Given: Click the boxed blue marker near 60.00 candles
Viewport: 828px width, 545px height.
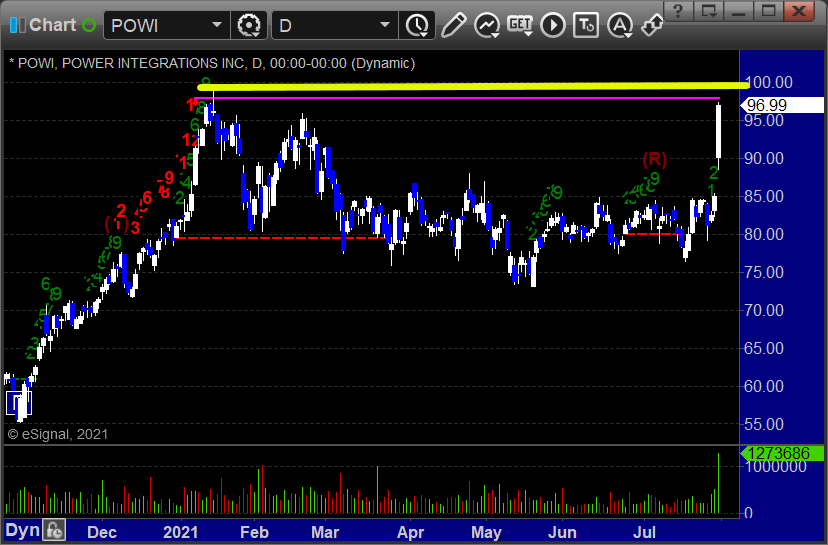Looking at the screenshot, I should [x=19, y=403].
